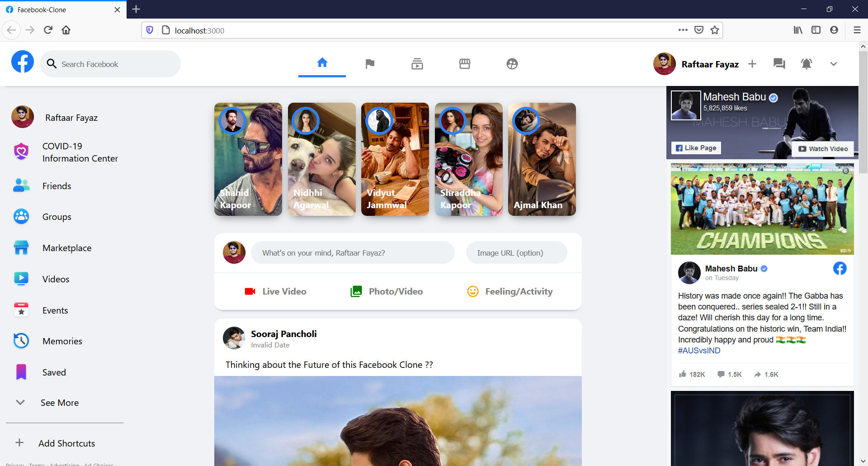868x466 pixels.
Task: Click the search magnifier icon
Action: 52,64
